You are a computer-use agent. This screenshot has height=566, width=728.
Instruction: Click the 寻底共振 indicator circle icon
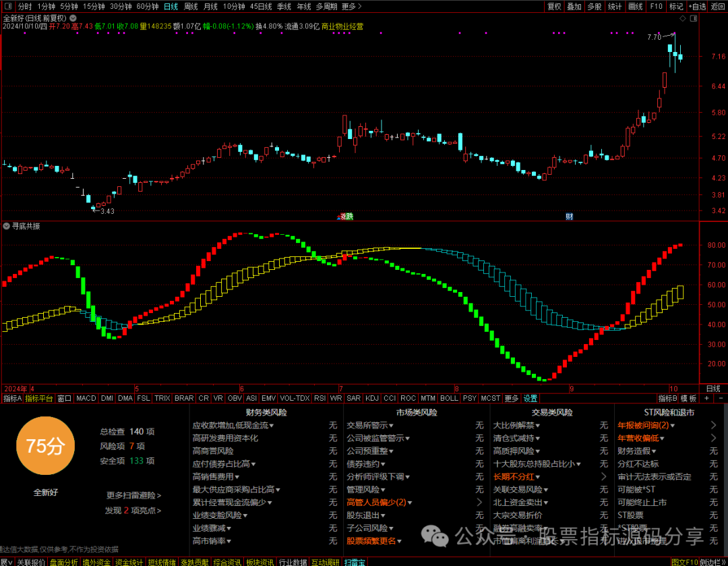[x=7, y=226]
